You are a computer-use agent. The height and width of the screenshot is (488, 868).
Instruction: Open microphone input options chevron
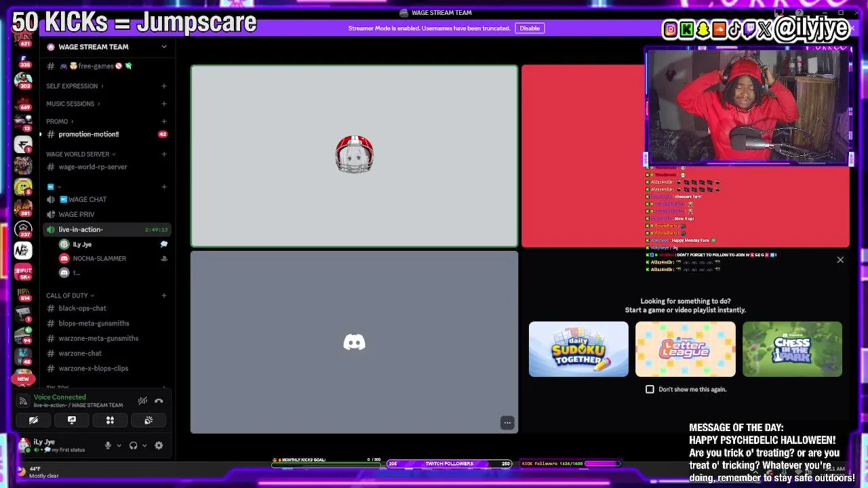[x=119, y=445]
